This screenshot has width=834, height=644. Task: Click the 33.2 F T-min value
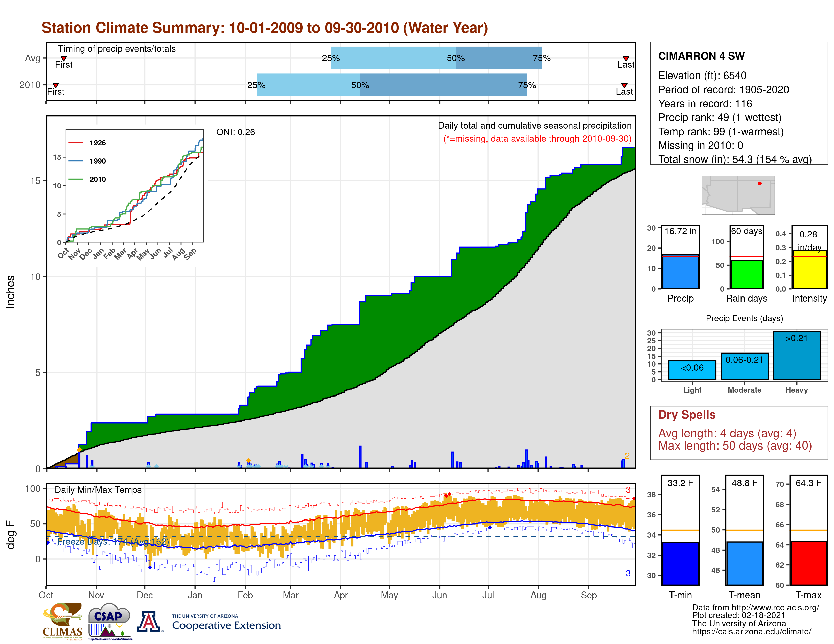pos(681,483)
